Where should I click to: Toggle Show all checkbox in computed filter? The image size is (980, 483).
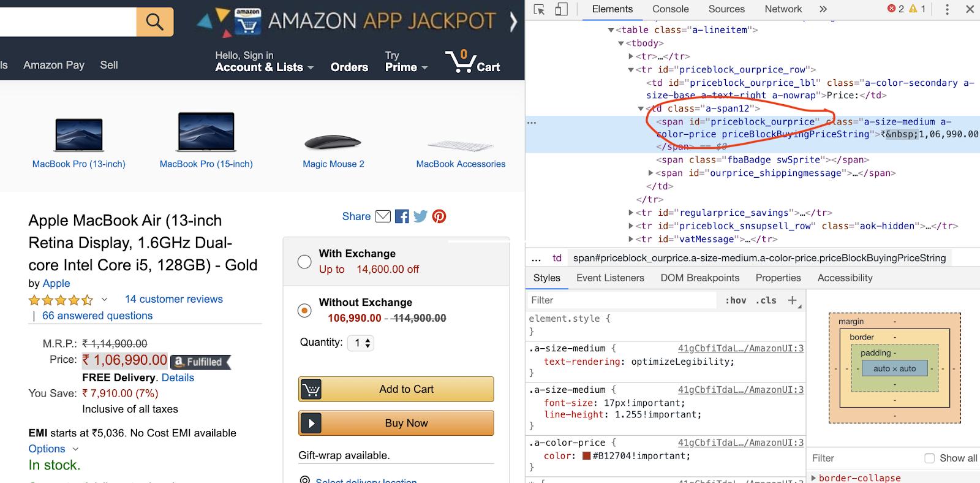coord(930,458)
